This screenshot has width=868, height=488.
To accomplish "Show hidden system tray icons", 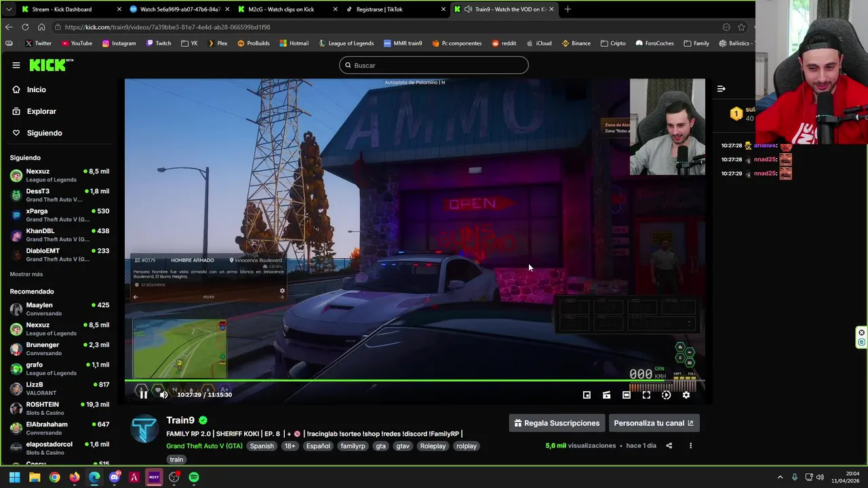I will coord(780,477).
